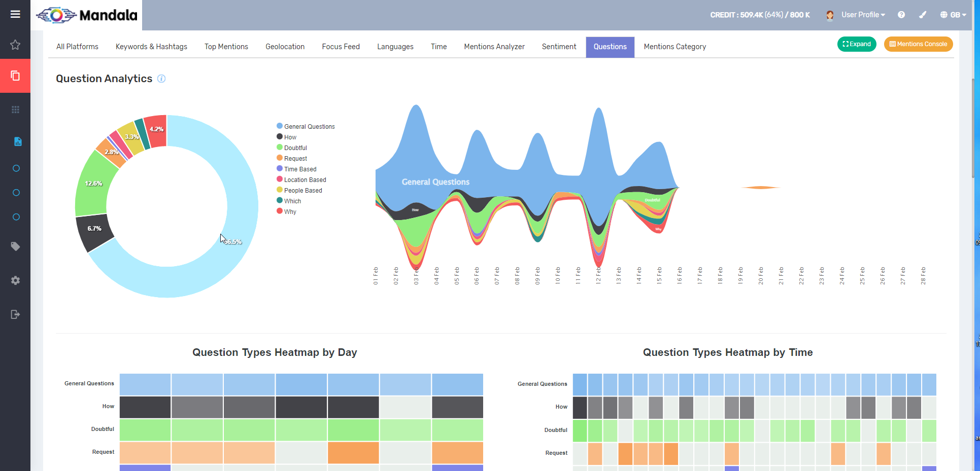Open the apps grid from the sidebar
The image size is (980, 471).
(15, 109)
